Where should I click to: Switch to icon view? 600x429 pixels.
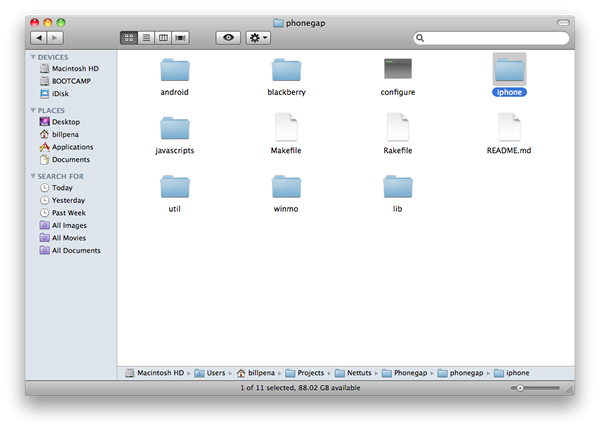[129, 38]
